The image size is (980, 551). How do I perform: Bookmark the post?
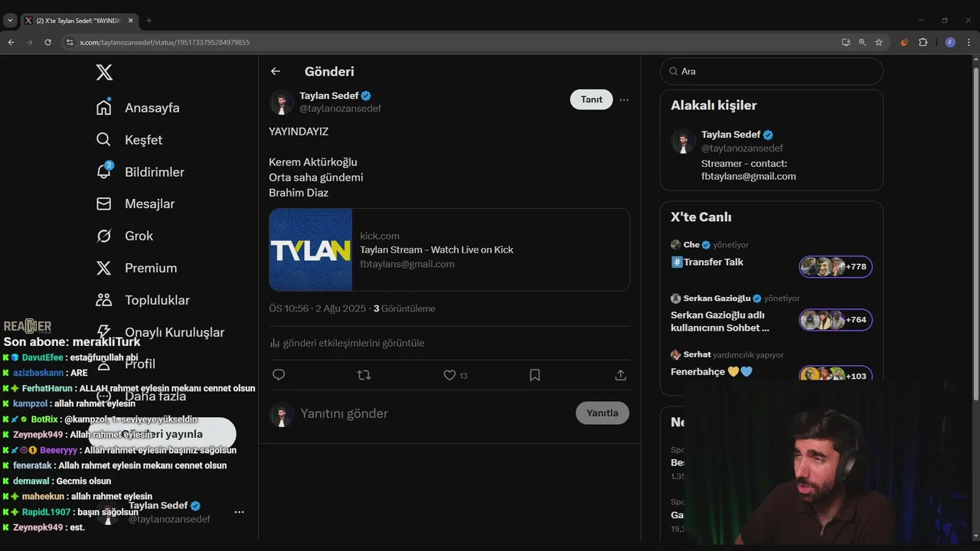click(535, 375)
